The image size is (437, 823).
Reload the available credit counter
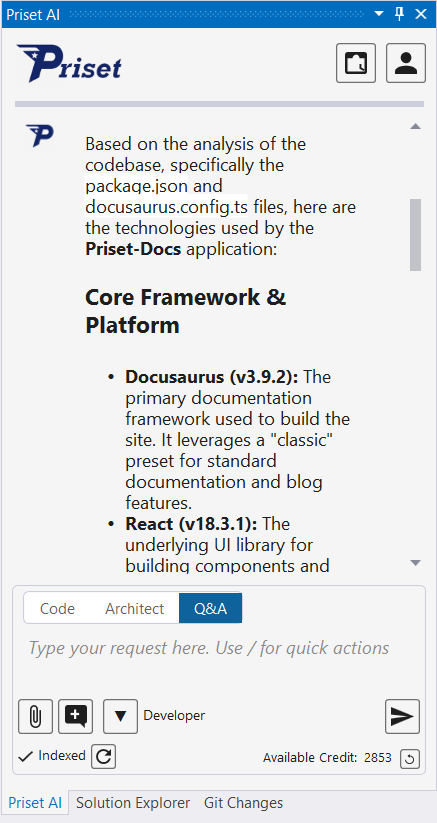[410, 758]
